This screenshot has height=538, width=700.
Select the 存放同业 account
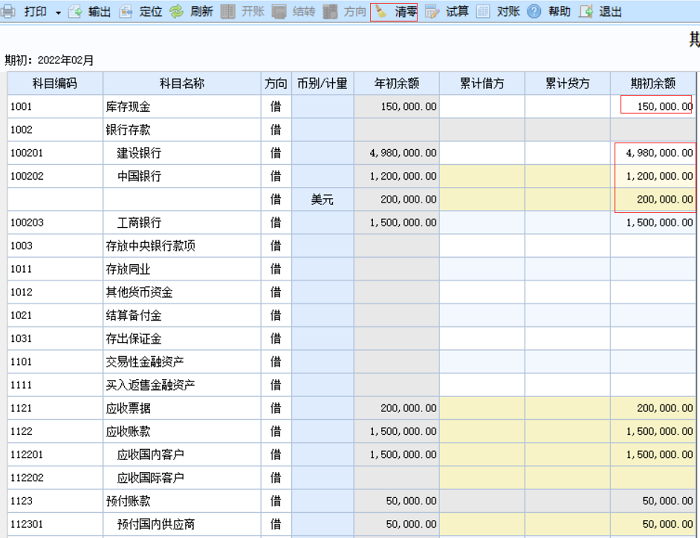click(182, 269)
